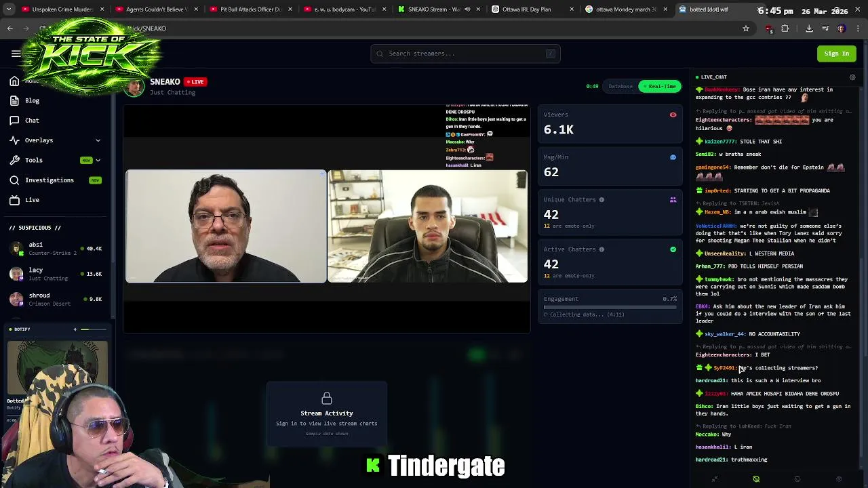Image resolution: width=868 pixels, height=488 pixels.
Task: Open Chat from the sidebar
Action: click(x=32, y=120)
